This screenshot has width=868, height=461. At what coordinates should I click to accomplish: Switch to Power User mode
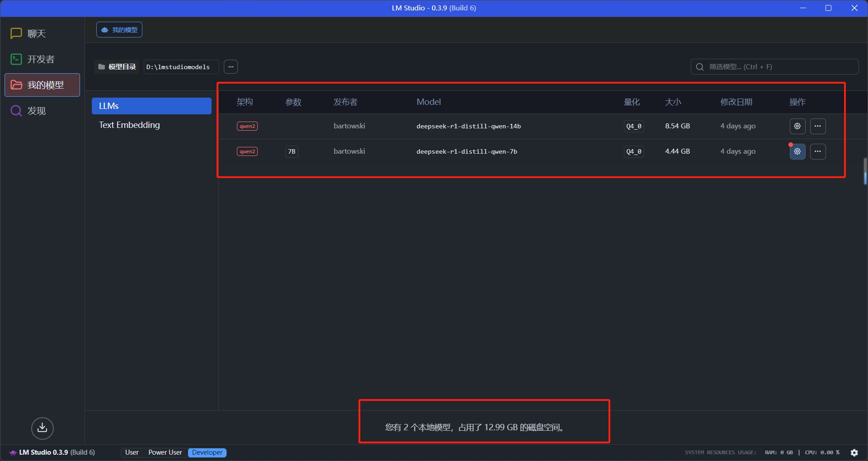165,452
